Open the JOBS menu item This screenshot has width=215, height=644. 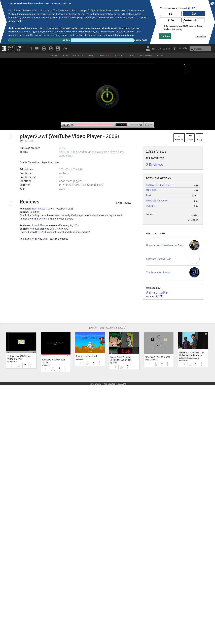(x=132, y=56)
